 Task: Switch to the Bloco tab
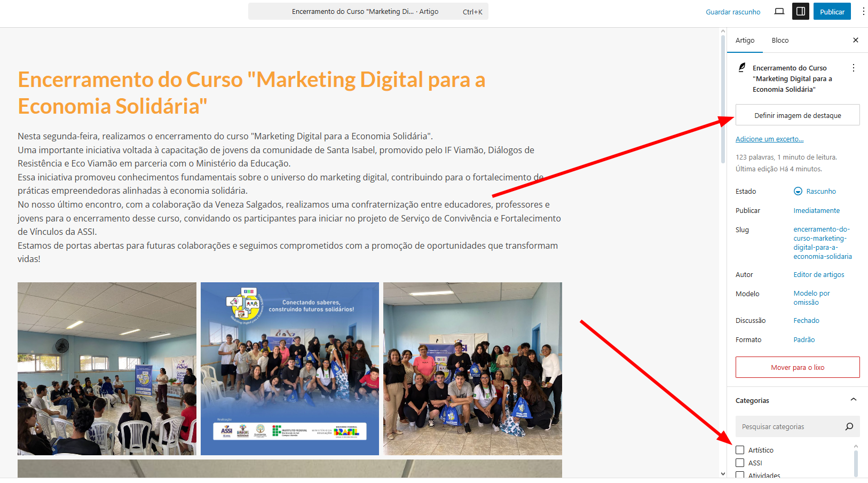pyautogui.click(x=779, y=40)
